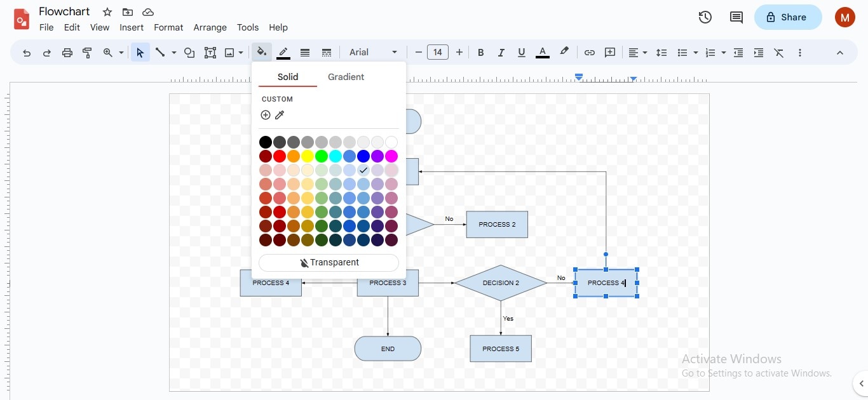Add a comment from the toolbar

pyautogui.click(x=610, y=53)
